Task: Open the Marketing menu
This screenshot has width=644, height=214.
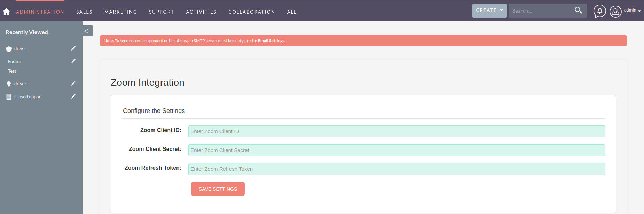Action: pyautogui.click(x=121, y=12)
